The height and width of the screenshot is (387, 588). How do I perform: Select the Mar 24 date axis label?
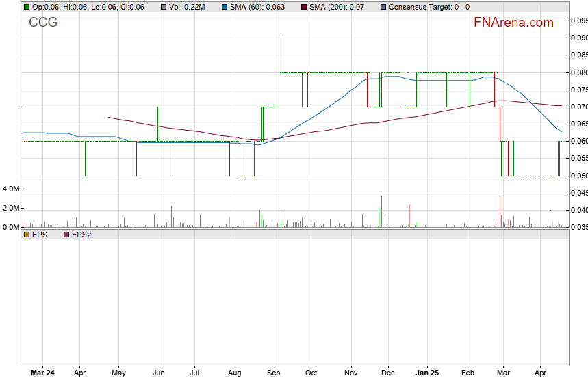click(x=42, y=374)
